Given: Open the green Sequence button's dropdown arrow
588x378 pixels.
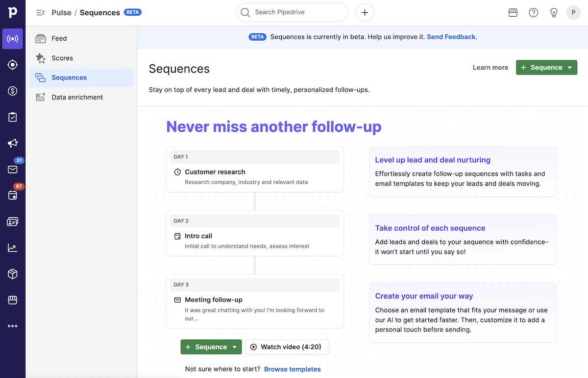Looking at the screenshot, I should tap(570, 67).
